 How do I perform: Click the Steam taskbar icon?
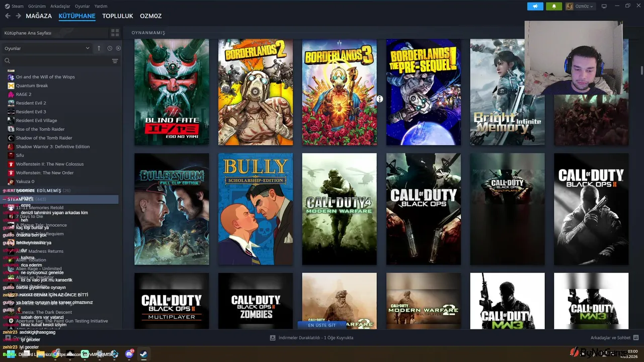[143, 354]
